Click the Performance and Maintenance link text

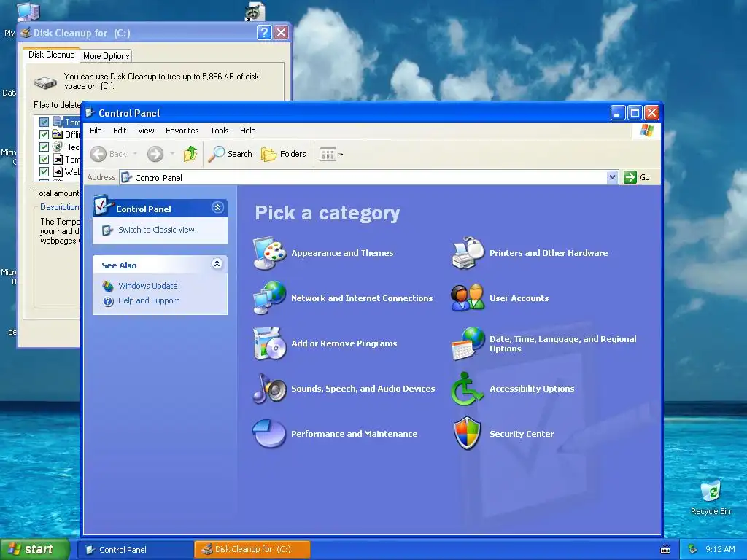tap(355, 434)
